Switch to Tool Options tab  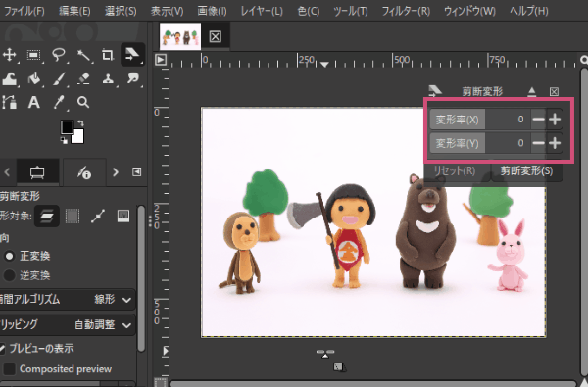coord(37,172)
